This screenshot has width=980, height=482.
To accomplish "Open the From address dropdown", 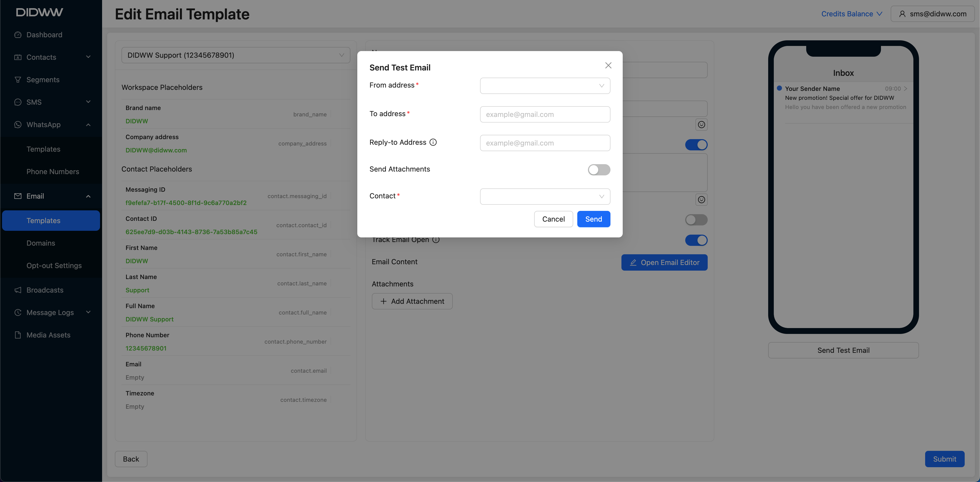I will point(545,86).
